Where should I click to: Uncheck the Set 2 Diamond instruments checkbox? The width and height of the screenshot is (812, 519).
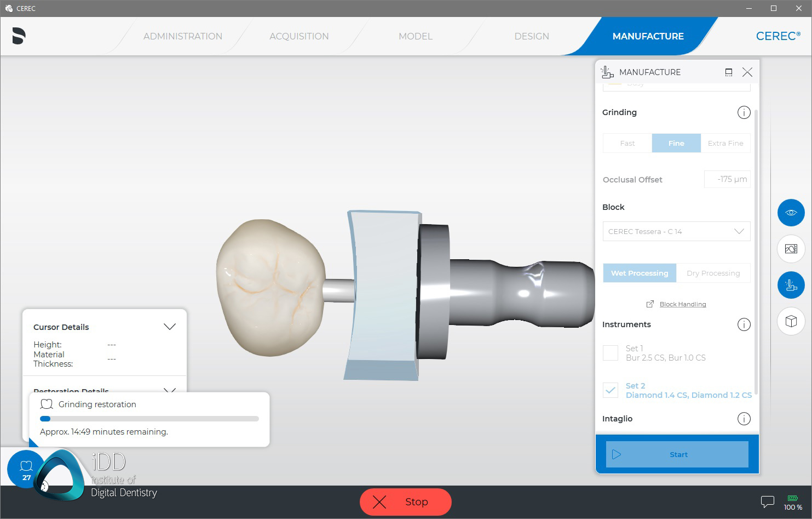point(611,390)
